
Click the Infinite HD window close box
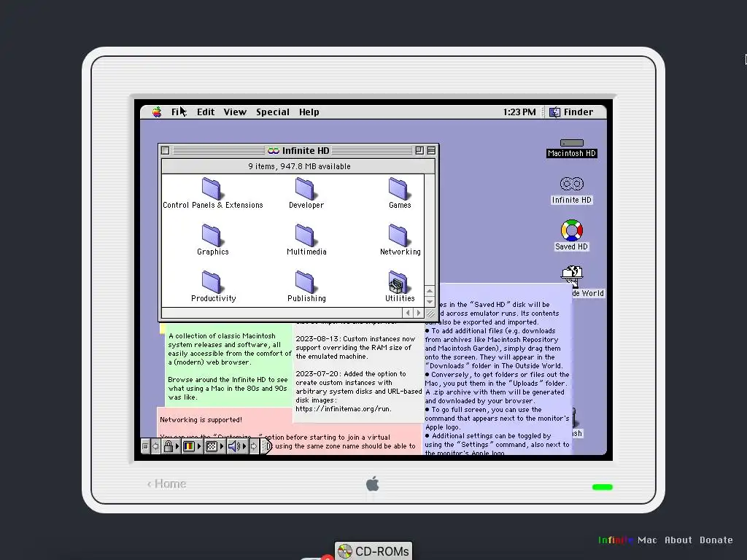point(166,150)
